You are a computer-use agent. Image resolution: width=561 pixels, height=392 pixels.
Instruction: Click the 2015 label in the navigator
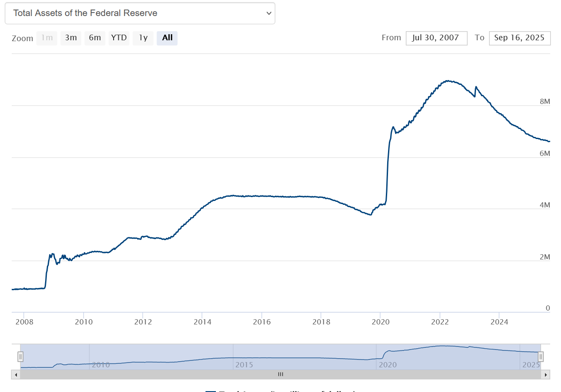pos(244,365)
